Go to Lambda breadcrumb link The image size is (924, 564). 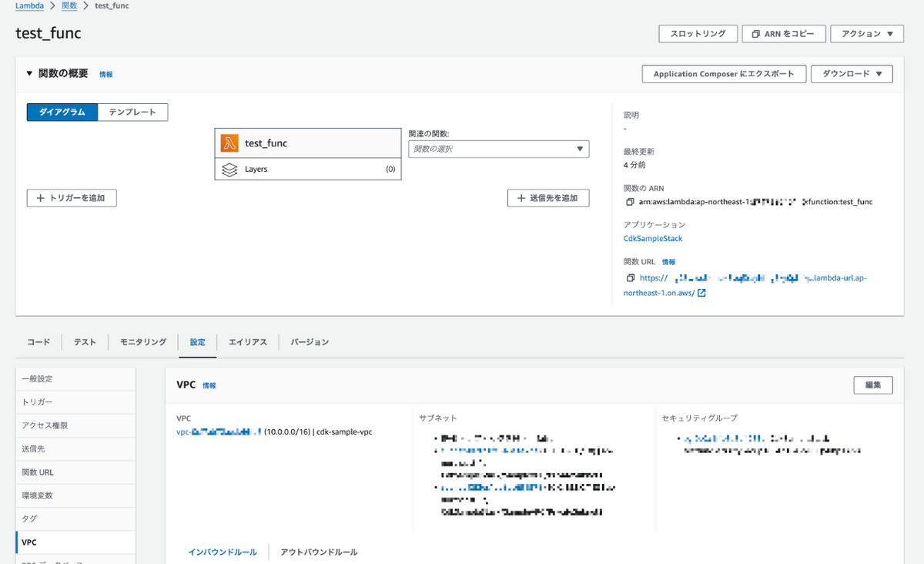click(29, 5)
